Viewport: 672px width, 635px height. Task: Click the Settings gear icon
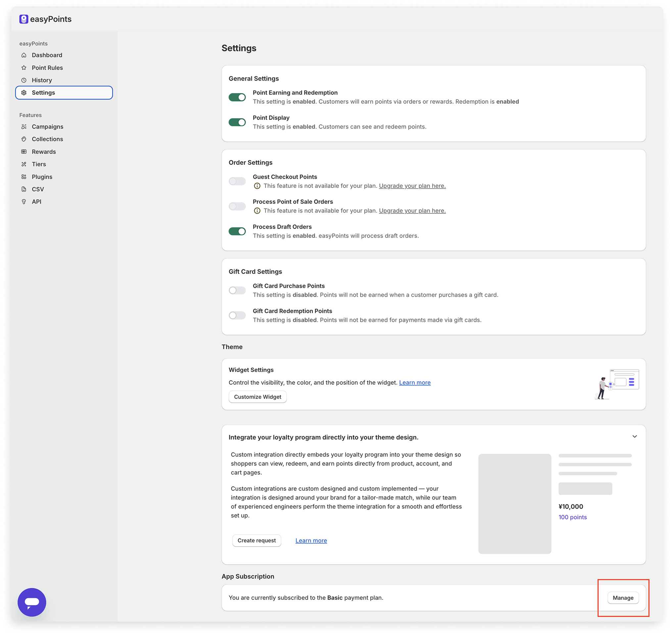point(24,93)
